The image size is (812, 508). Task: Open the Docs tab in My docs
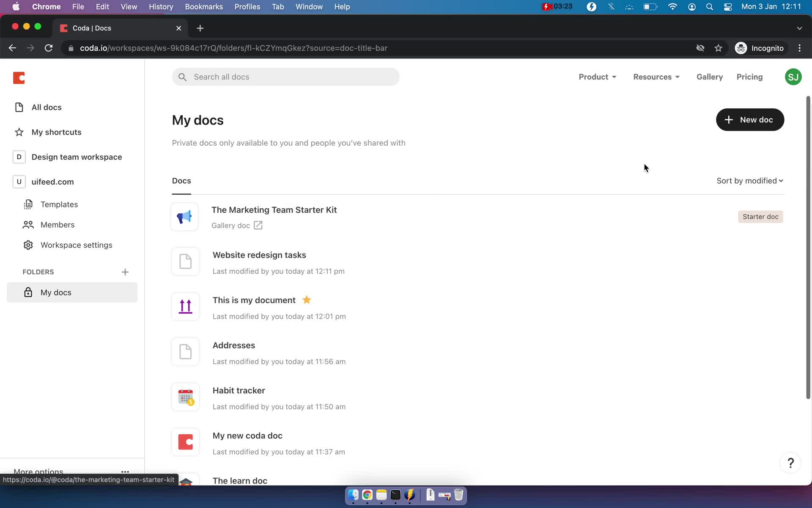(182, 180)
